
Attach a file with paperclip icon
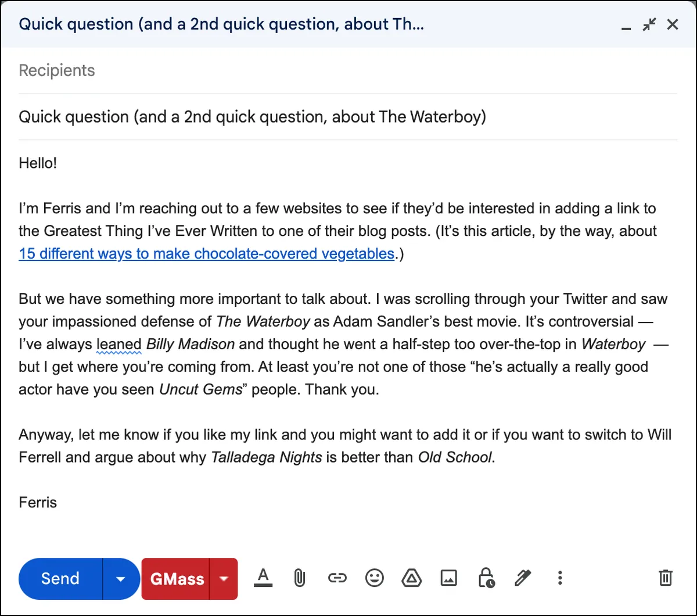pyautogui.click(x=300, y=578)
